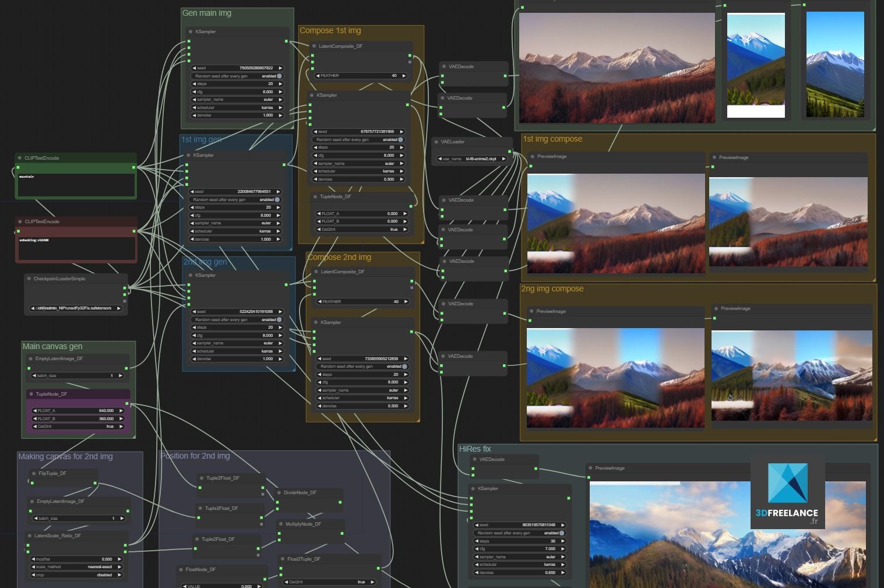Click the 'mountain' prompt text field
The height and width of the screenshot is (588, 884).
tap(76, 185)
